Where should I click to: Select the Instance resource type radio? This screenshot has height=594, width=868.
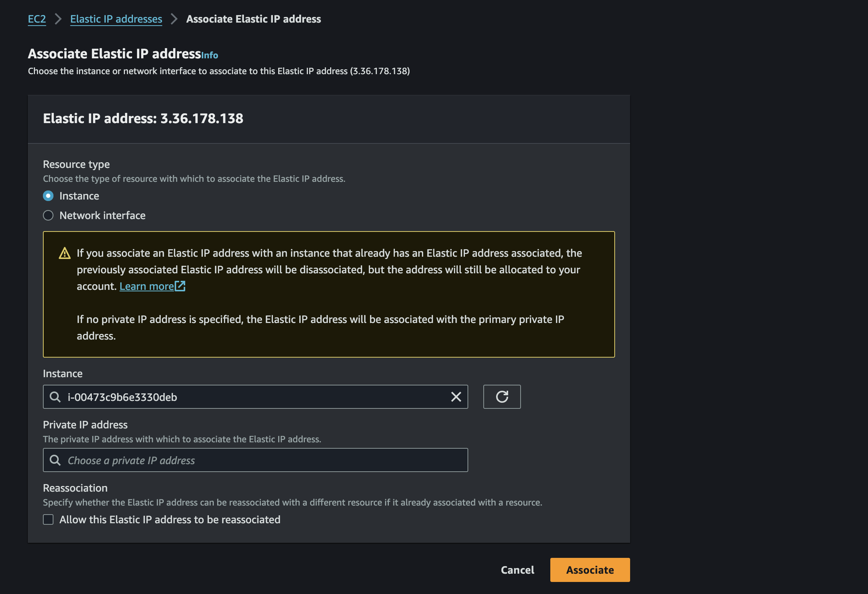pyautogui.click(x=48, y=196)
